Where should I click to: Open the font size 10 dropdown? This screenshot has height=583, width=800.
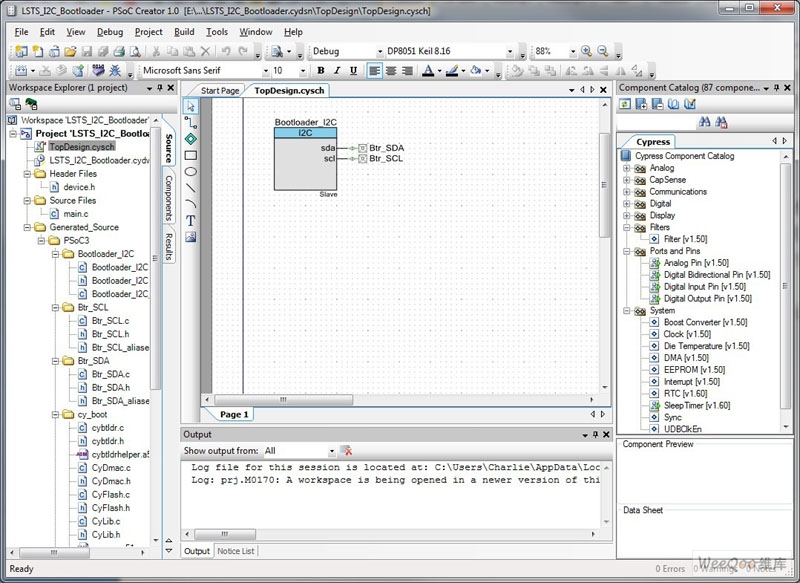click(x=303, y=71)
